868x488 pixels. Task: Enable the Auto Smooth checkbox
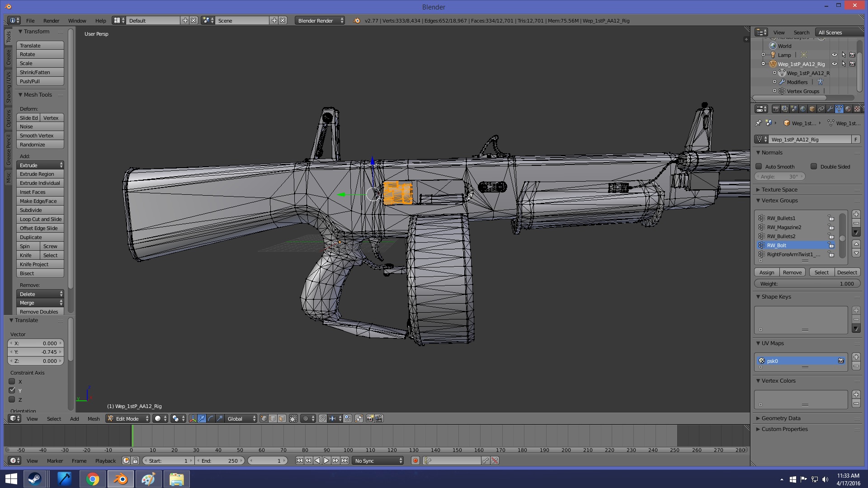click(759, 166)
